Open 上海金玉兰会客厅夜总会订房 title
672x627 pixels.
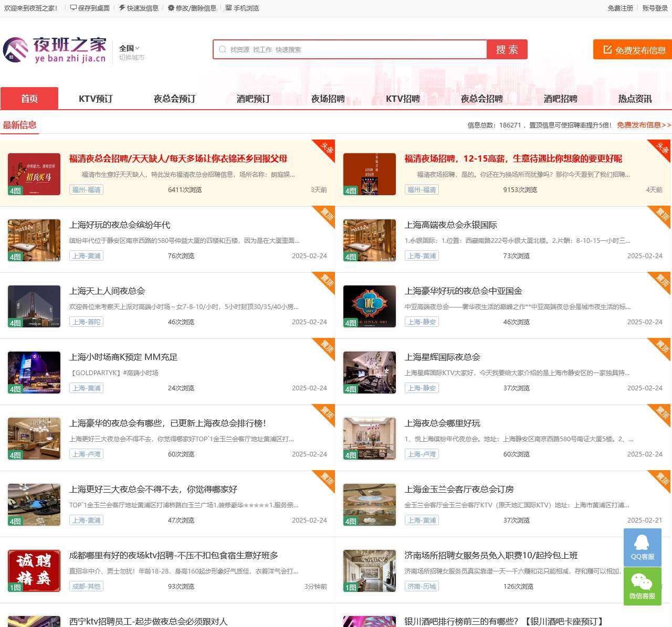pos(459,489)
